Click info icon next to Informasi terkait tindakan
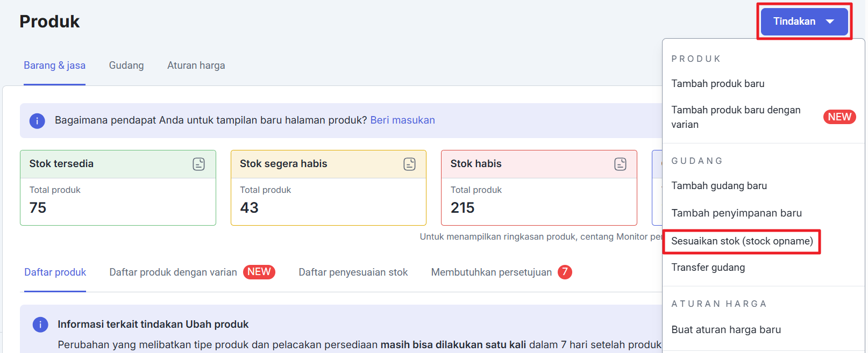The width and height of the screenshot is (868, 353). pyautogui.click(x=40, y=325)
